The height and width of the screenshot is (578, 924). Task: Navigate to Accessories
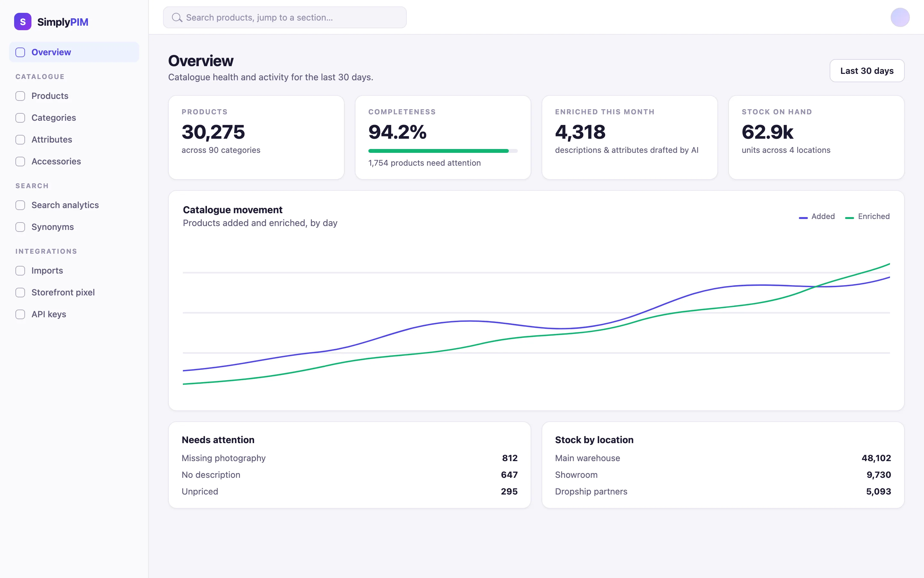(74, 161)
